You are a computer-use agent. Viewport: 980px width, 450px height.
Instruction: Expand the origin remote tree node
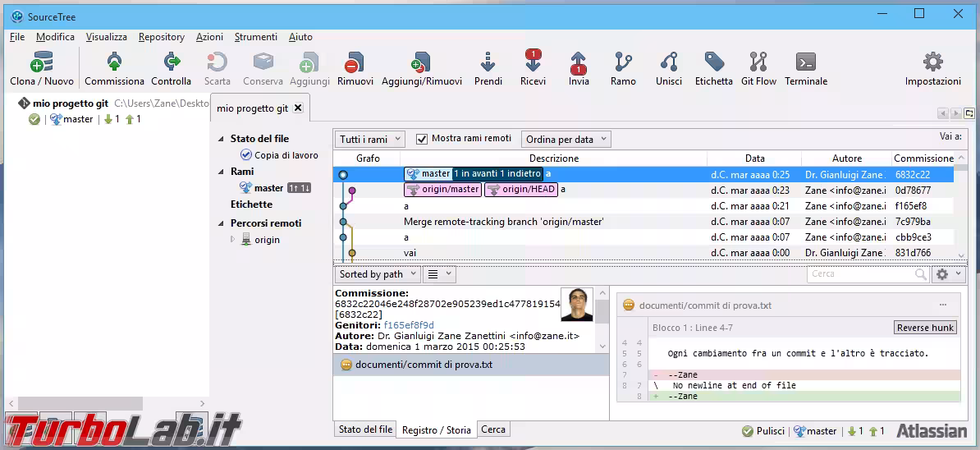point(232,240)
